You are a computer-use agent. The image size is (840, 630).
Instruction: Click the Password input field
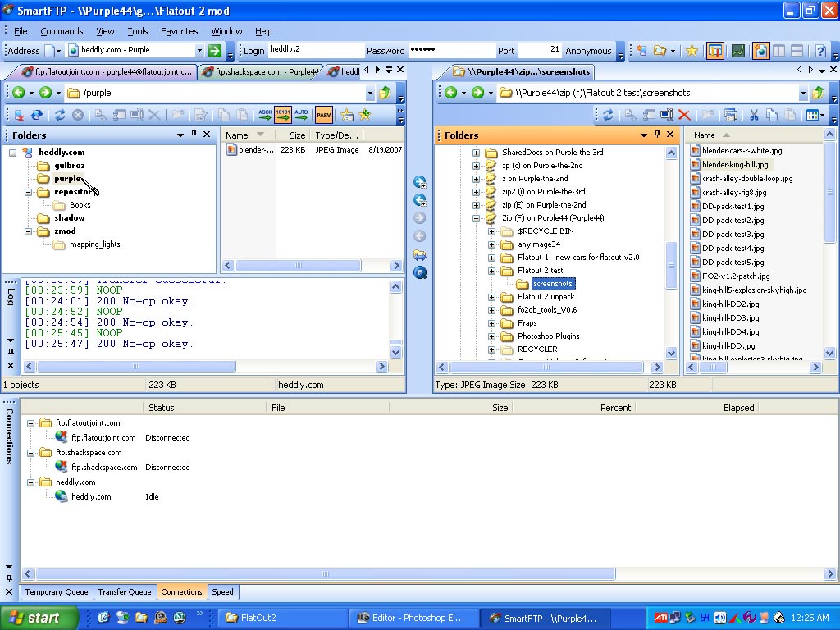pyautogui.click(x=452, y=50)
